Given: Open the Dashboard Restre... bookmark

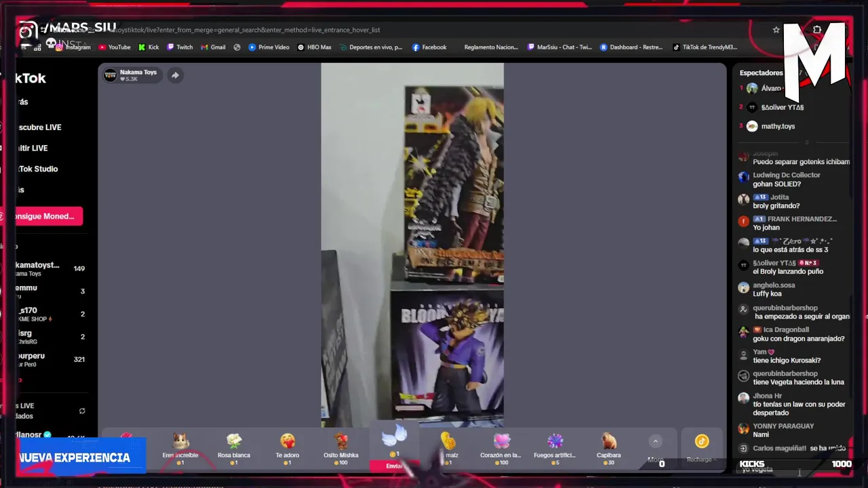Looking at the screenshot, I should [x=631, y=47].
